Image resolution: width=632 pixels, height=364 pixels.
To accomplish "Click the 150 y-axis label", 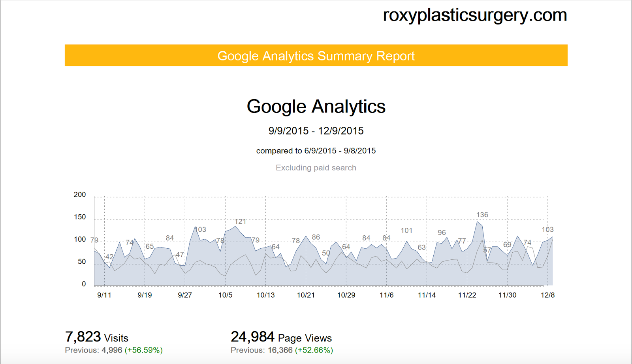I will (x=80, y=217).
